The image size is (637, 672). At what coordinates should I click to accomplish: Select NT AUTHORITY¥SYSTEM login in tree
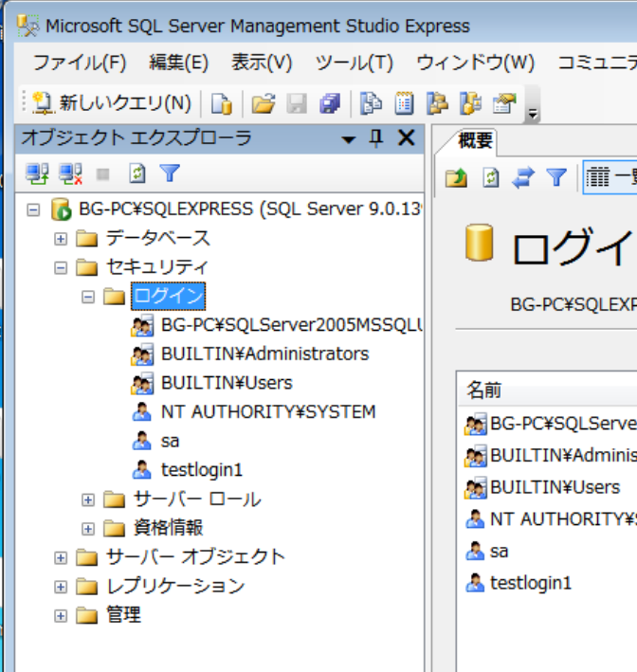pos(268,412)
